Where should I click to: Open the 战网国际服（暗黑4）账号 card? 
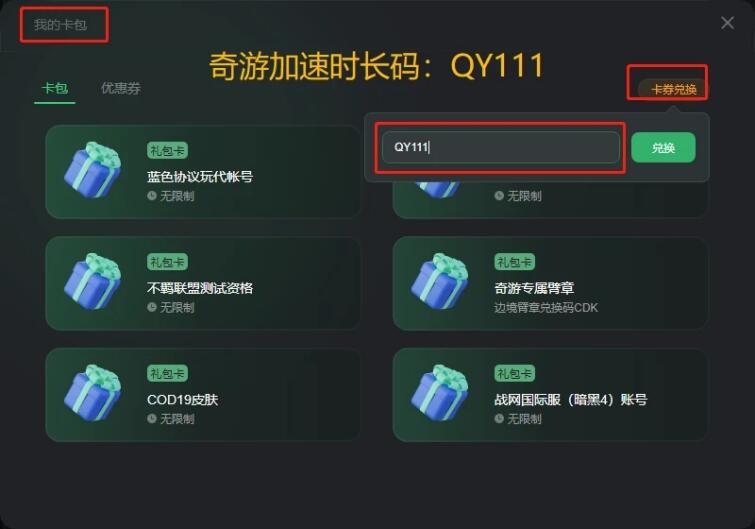550,395
